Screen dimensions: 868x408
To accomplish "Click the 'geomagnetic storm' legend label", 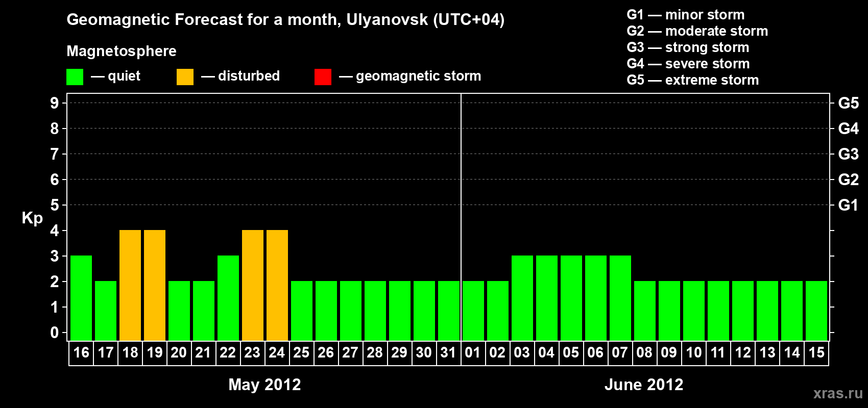I will (x=419, y=76).
